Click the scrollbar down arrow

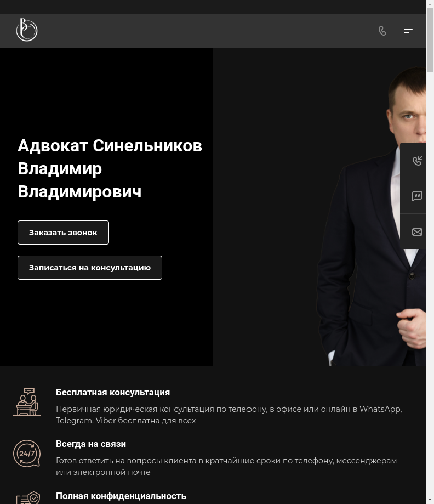point(430,500)
